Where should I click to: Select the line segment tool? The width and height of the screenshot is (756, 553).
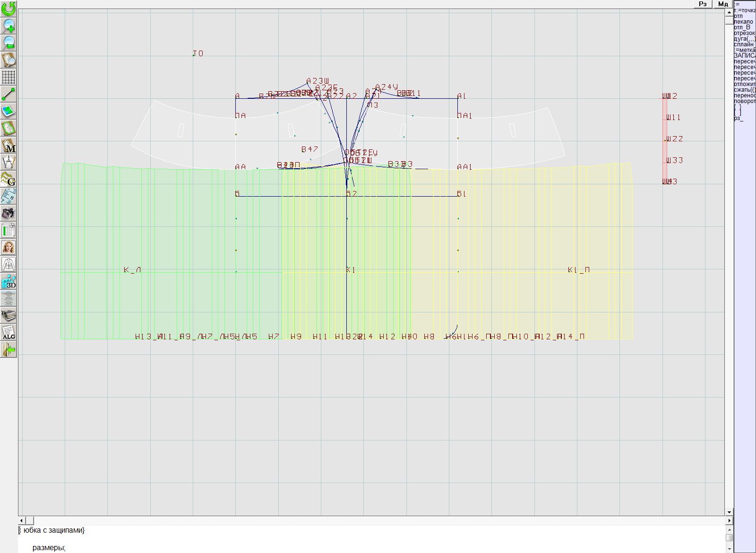pos(9,94)
